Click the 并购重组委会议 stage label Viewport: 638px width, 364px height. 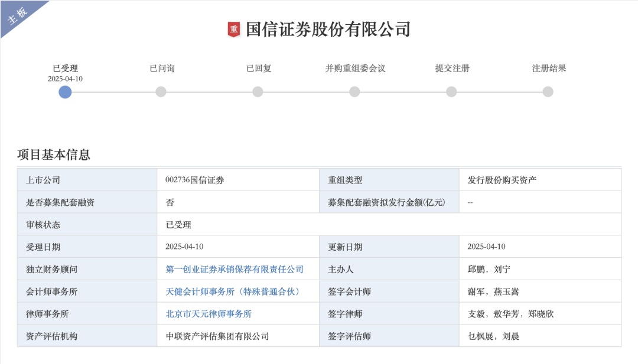[x=355, y=68]
